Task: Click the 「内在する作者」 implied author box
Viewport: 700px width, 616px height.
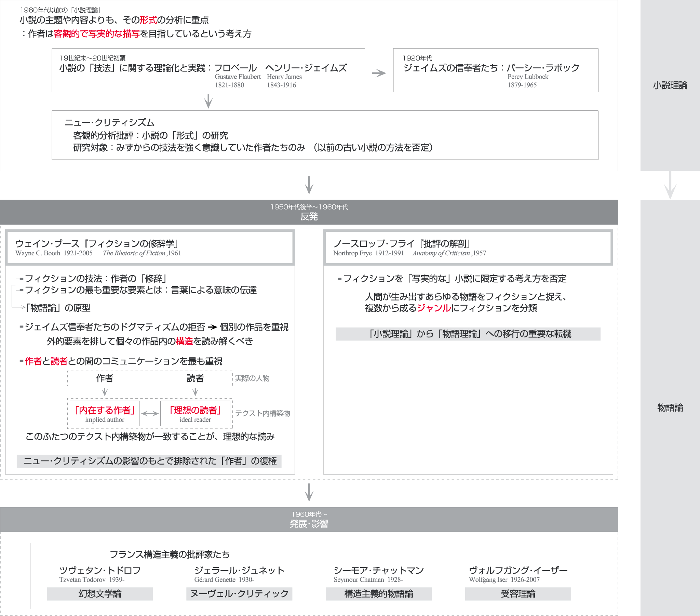Action: click(x=105, y=414)
